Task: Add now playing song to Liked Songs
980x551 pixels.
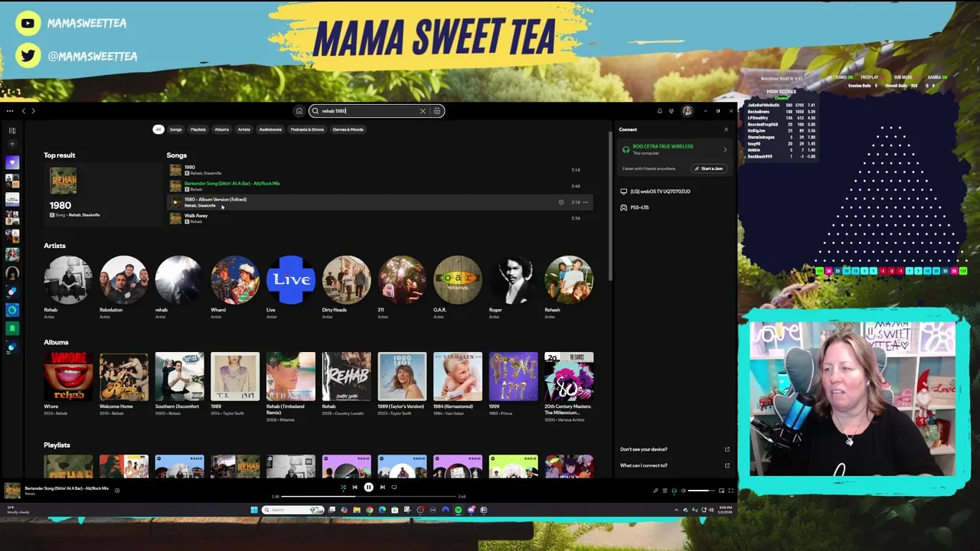Action: (117, 491)
